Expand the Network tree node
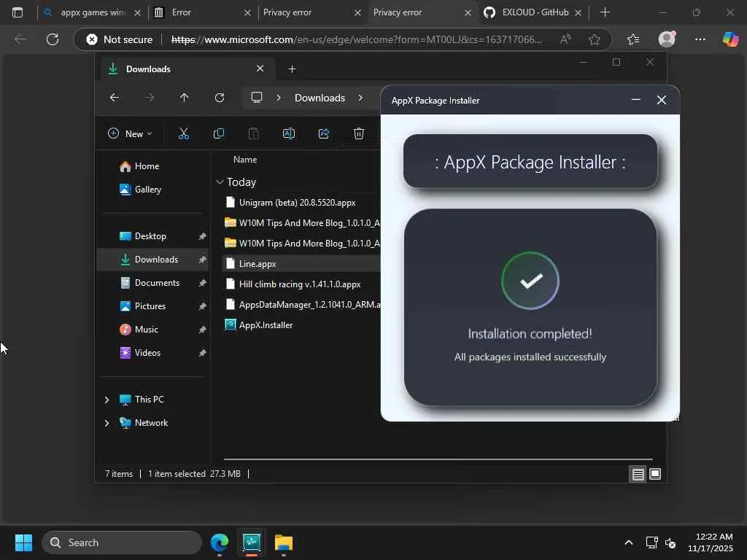 pos(107,423)
